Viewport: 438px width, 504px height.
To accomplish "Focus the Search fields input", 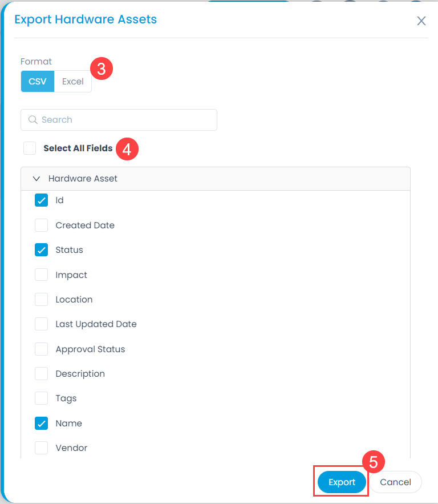I will (119, 120).
